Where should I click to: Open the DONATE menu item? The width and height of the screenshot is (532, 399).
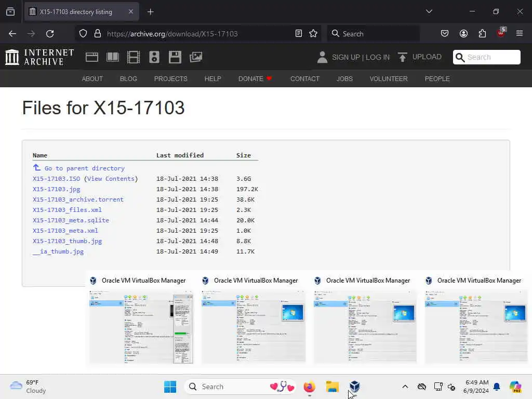point(255,79)
